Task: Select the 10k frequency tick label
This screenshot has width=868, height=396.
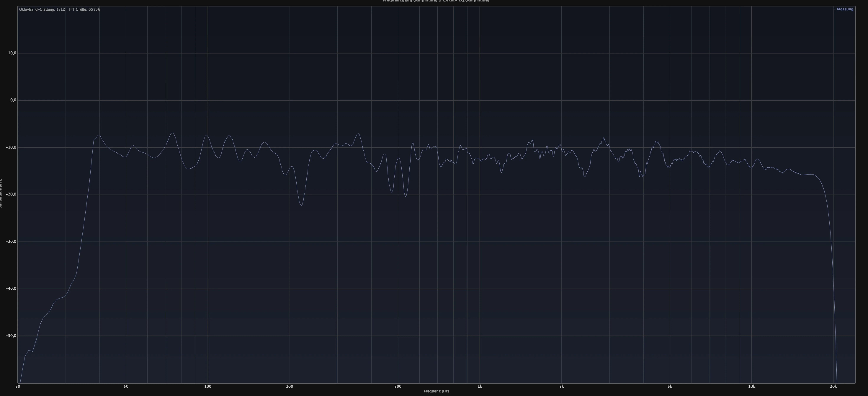Action: pos(751,387)
